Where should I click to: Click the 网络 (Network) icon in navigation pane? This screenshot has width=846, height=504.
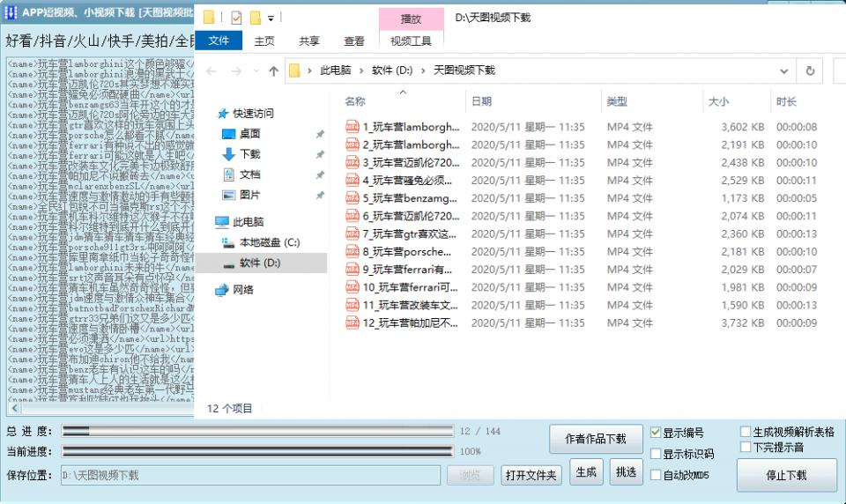(x=222, y=290)
